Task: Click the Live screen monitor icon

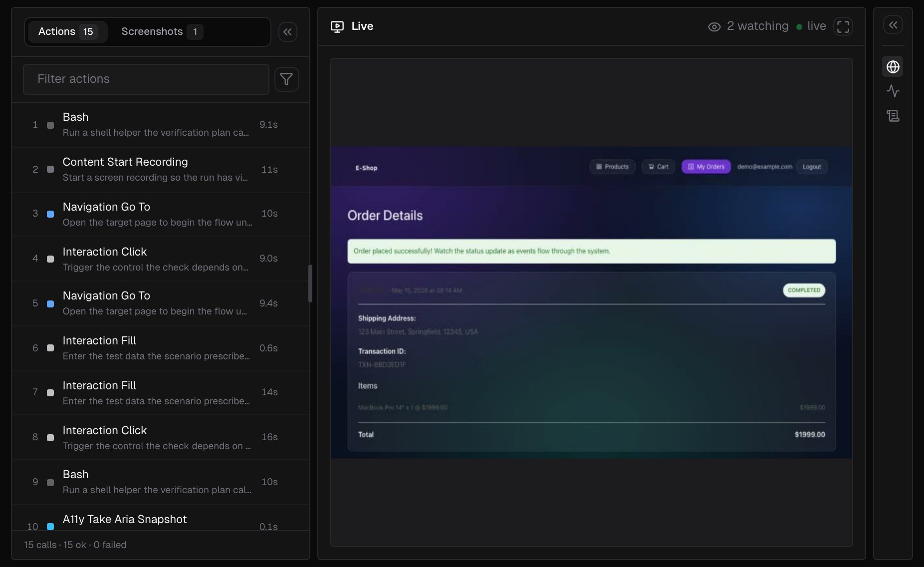Action: click(337, 26)
